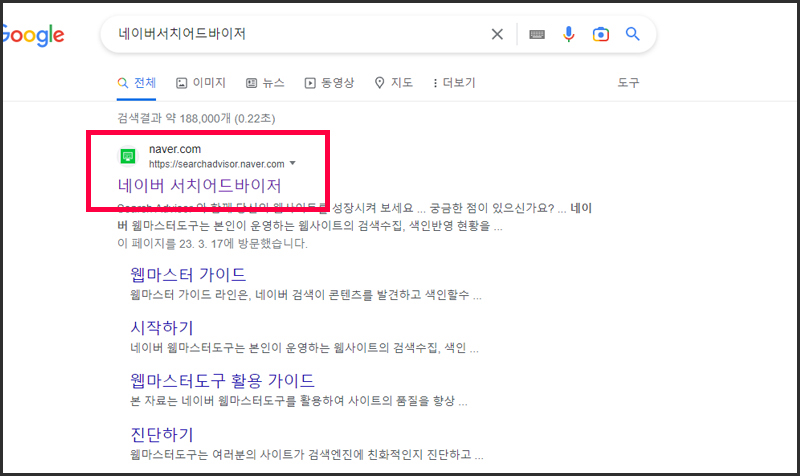
Task: Switch to the 뉴스 tab
Action: point(265,83)
